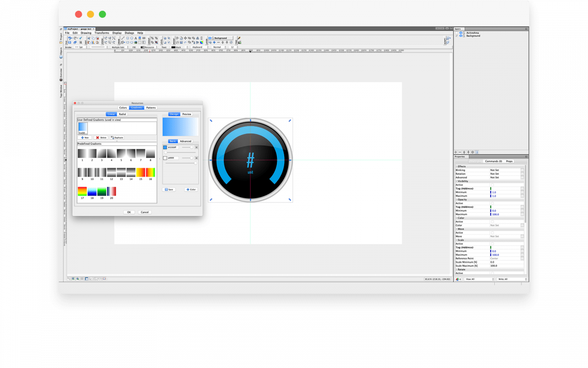Screen dimensions: 588x368
Task: Collapse the Opacity property section
Action: point(456,200)
